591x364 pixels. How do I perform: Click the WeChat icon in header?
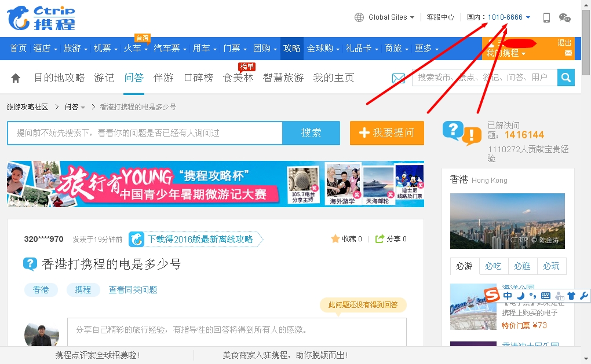tap(565, 17)
